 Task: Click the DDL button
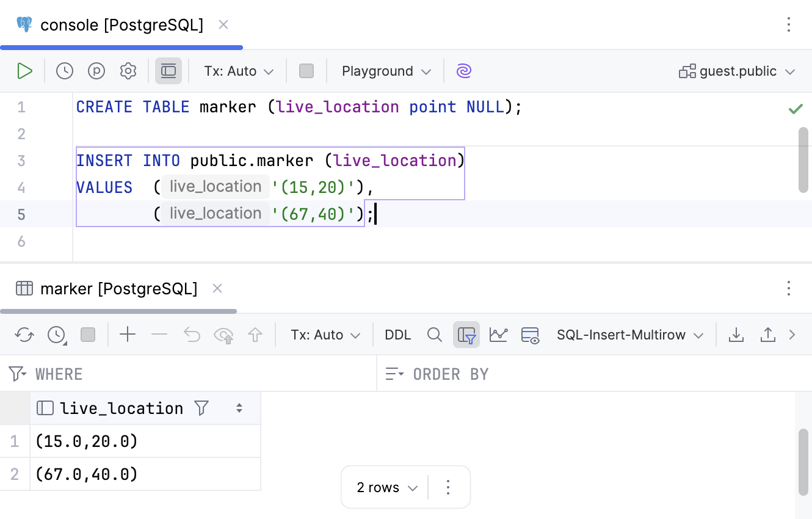(398, 335)
